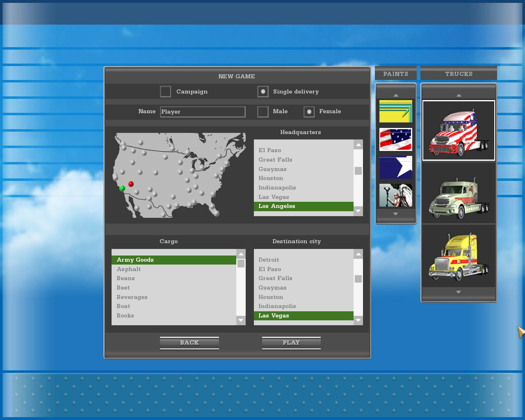Viewport: 525px width, 420px height.
Task: Go back with the BACK button
Action: (189, 343)
